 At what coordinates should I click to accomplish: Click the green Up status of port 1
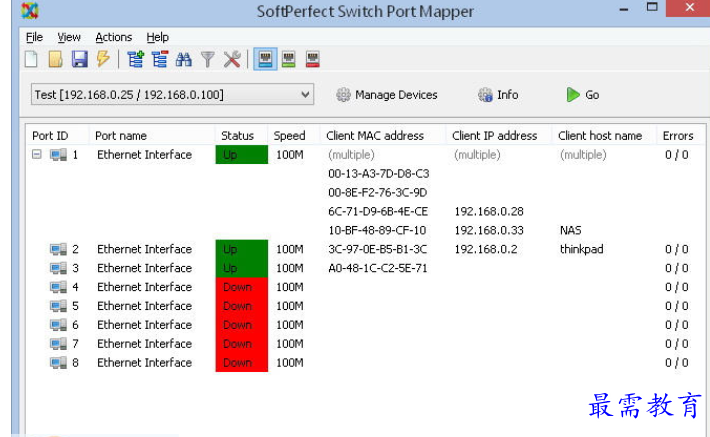point(242,154)
